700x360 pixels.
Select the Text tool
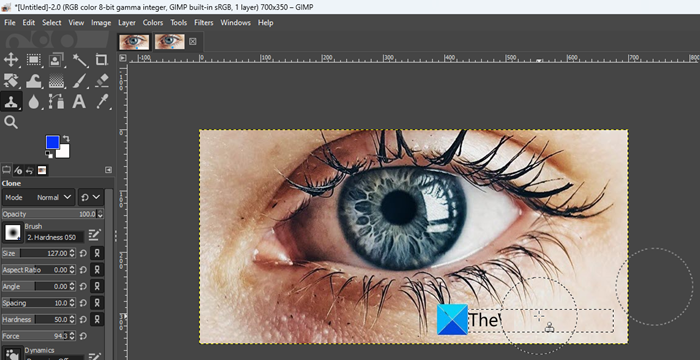pos(79,102)
